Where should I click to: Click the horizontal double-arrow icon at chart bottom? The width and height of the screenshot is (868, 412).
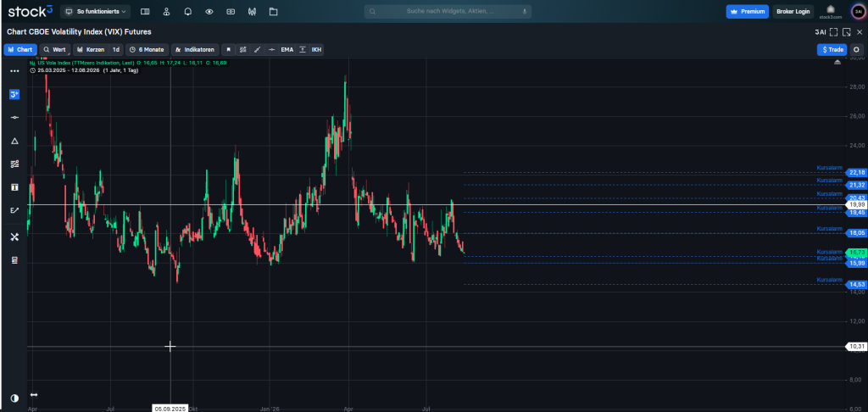coord(34,395)
